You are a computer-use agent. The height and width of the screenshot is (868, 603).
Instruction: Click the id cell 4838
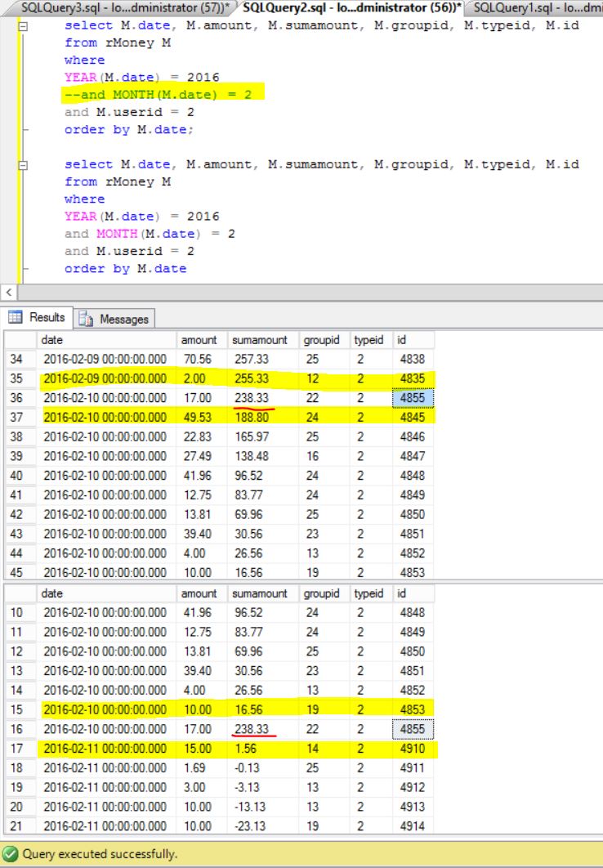pos(413,360)
